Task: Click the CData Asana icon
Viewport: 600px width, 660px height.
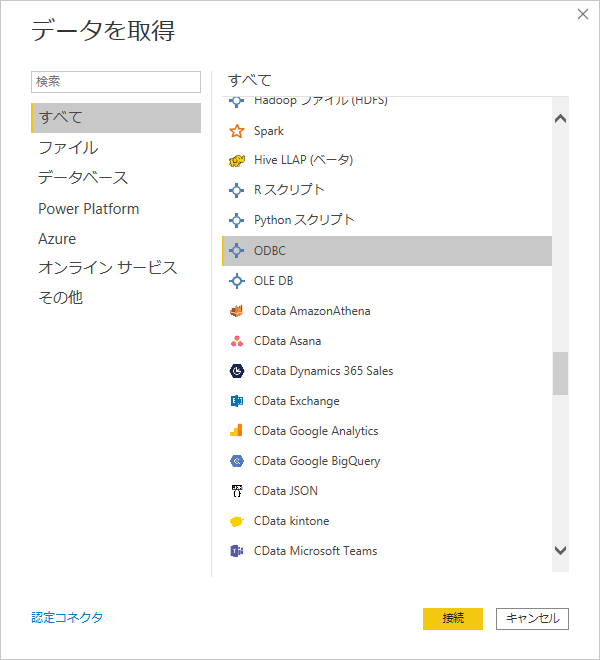Action: pos(237,341)
